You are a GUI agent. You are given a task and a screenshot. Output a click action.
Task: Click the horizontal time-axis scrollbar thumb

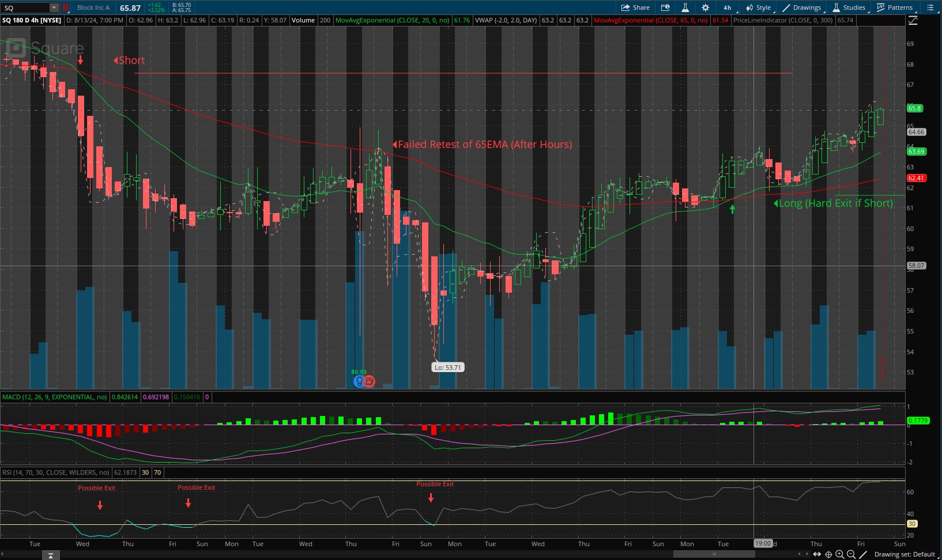[x=714, y=554]
